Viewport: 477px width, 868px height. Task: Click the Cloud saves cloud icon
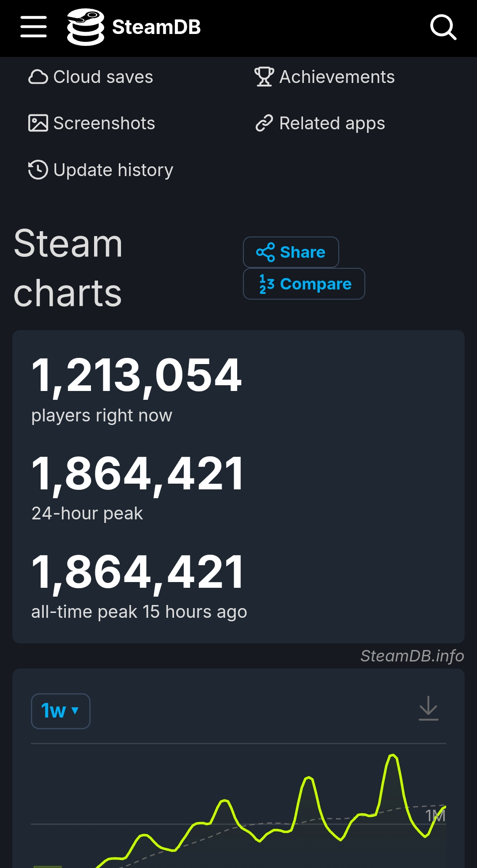click(x=38, y=77)
